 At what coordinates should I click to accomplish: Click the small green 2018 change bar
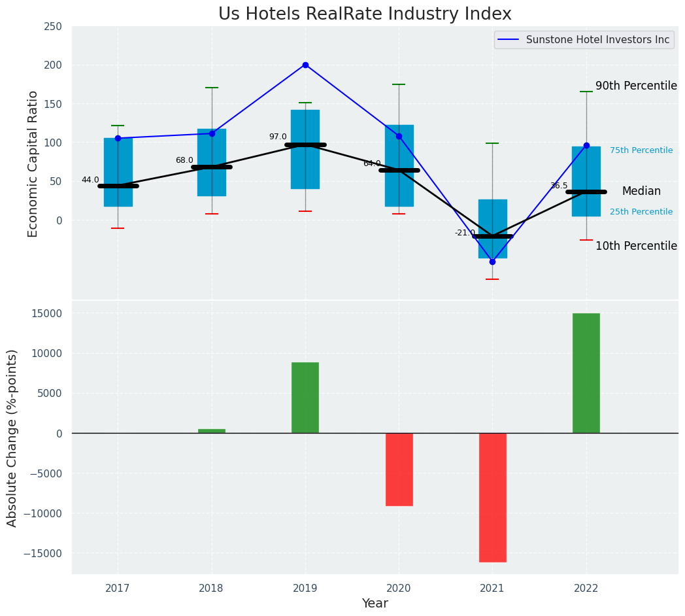212,431
